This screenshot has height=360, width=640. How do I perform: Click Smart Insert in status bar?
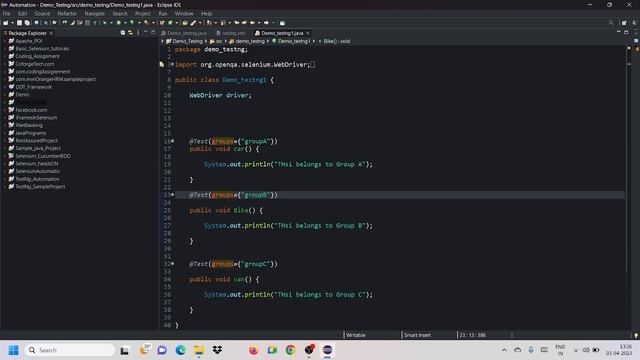tap(417, 335)
